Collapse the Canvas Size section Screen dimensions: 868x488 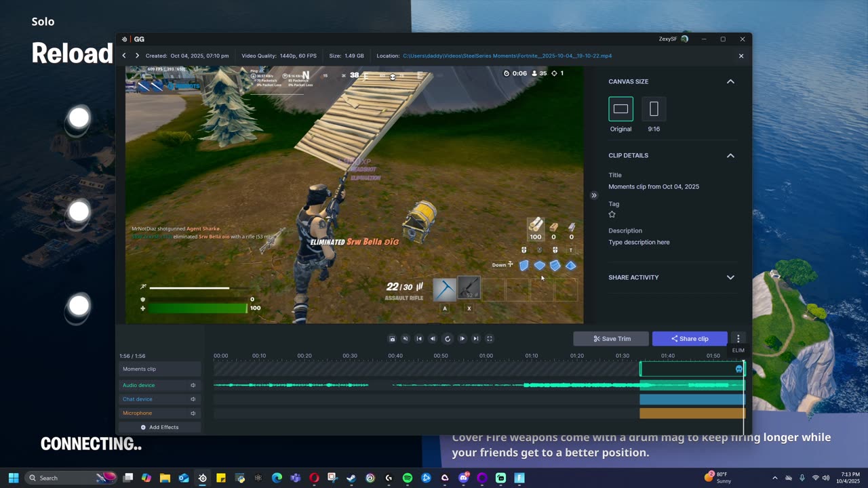[730, 81]
